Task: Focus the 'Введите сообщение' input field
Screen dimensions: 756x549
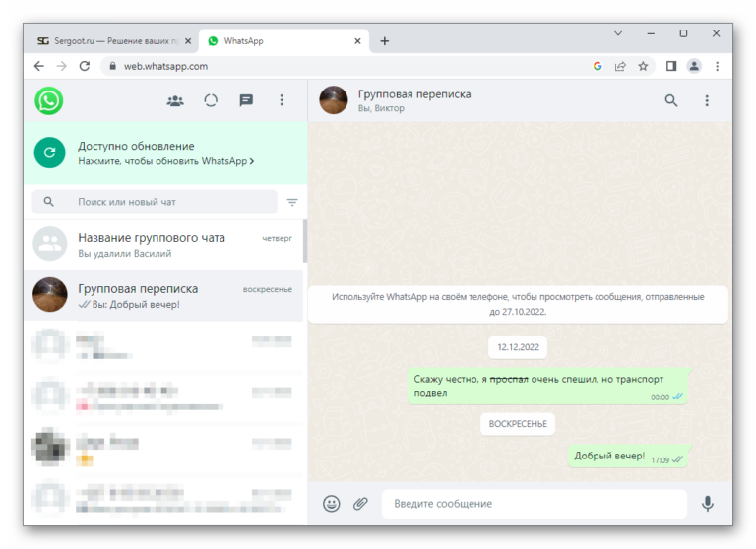Action: click(535, 504)
